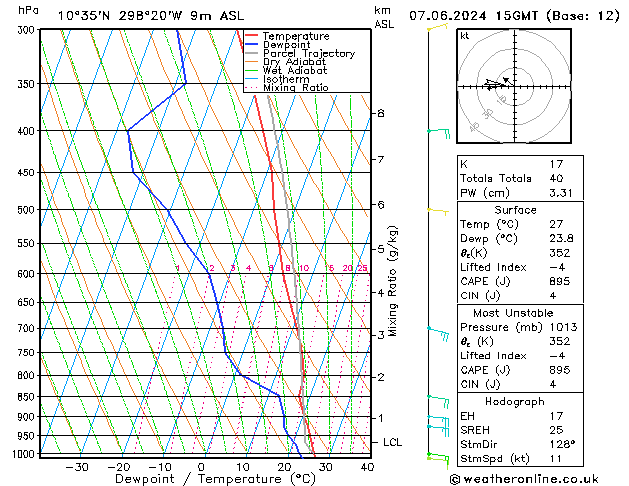Click the date title '07.06.2024 15GMT (Base: 12)'
The image size is (629, 486).
tap(514, 16)
